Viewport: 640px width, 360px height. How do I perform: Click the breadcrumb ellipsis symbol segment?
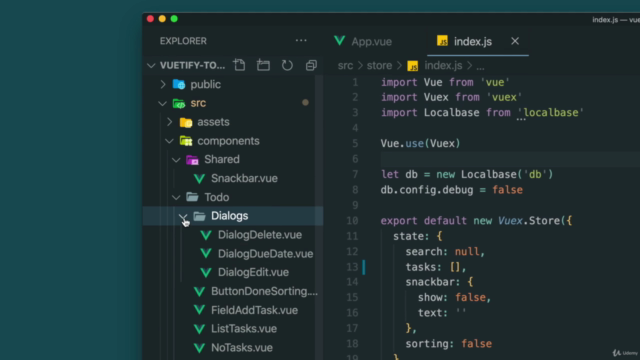480,67
